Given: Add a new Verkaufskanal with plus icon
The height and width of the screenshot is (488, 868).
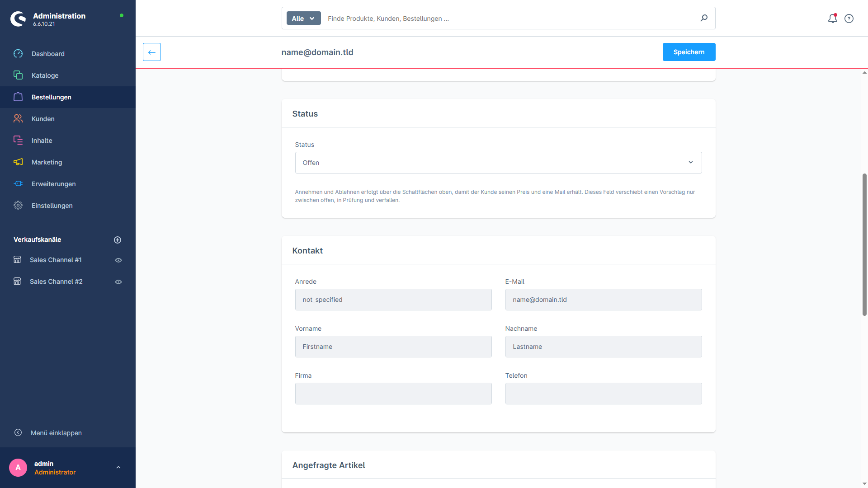Looking at the screenshot, I should pos(118,240).
